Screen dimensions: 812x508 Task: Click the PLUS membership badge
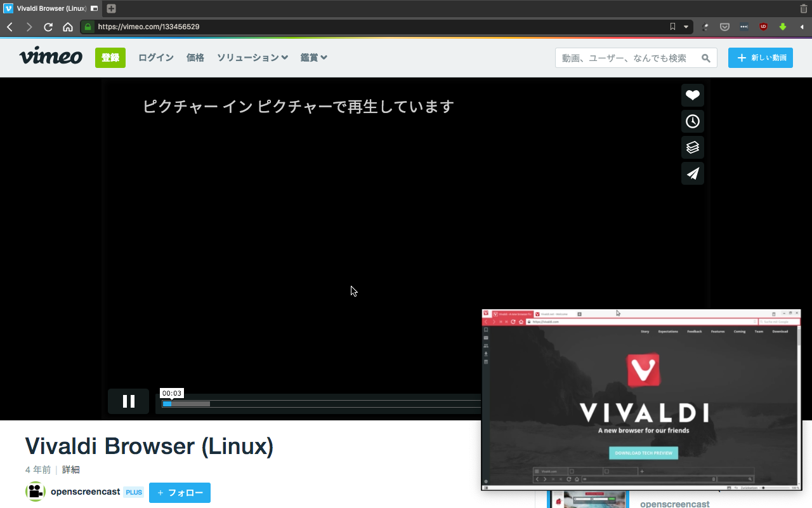133,492
